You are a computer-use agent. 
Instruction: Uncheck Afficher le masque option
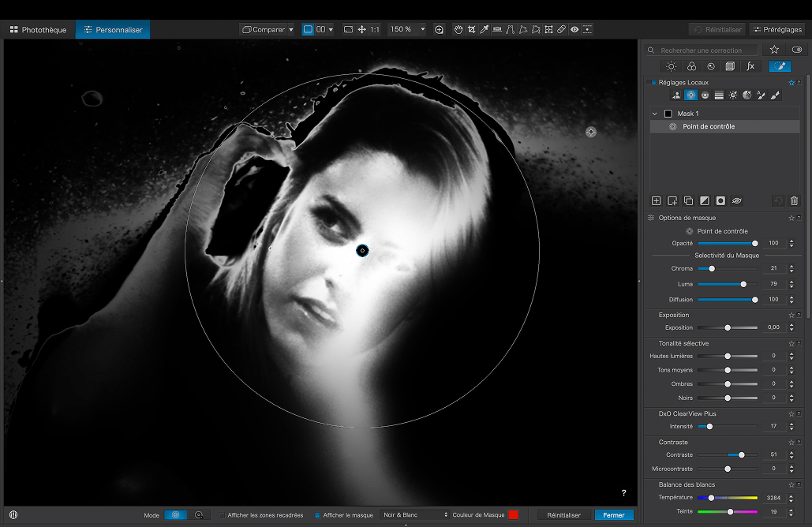point(318,515)
